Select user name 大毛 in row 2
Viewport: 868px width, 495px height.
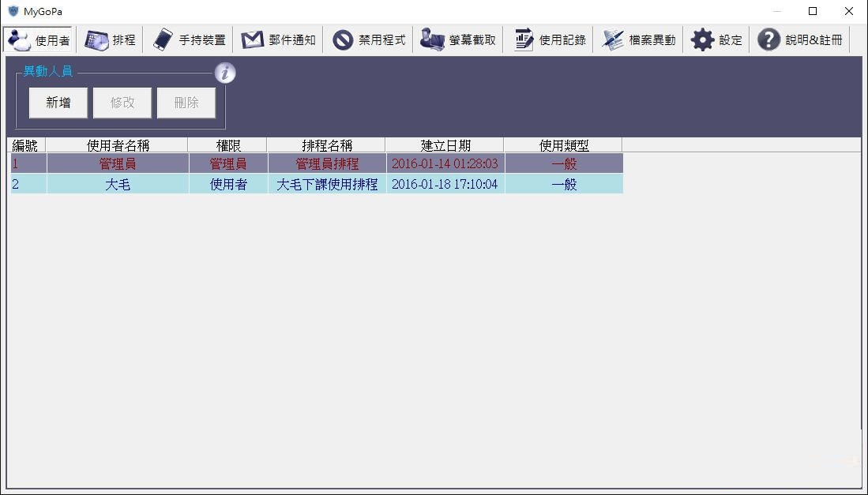click(x=118, y=184)
